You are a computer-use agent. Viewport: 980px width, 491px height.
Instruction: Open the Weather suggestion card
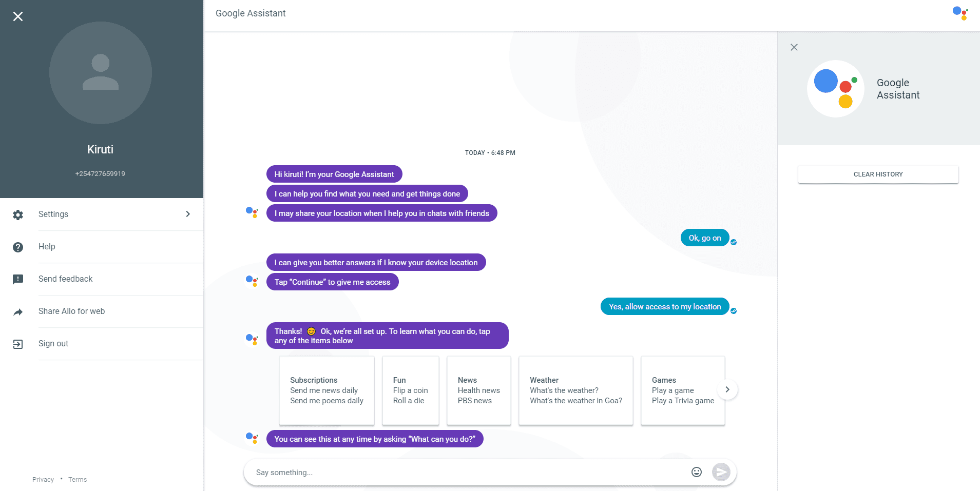coord(576,390)
